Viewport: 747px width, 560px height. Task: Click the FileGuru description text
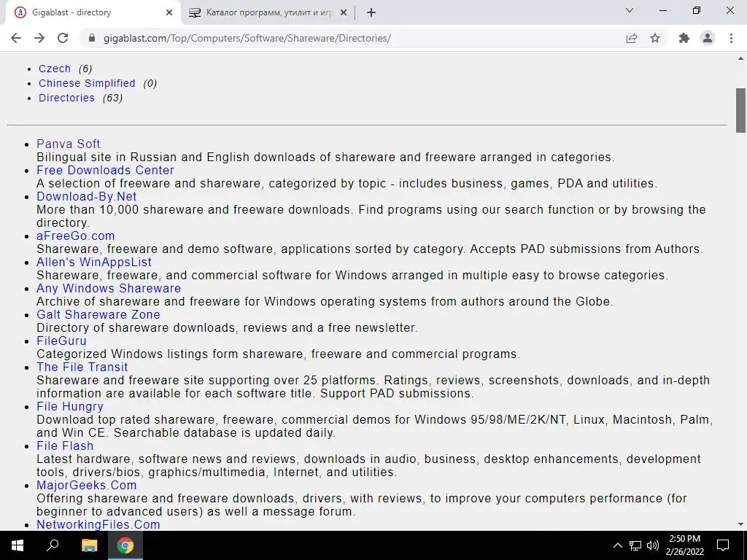278,354
